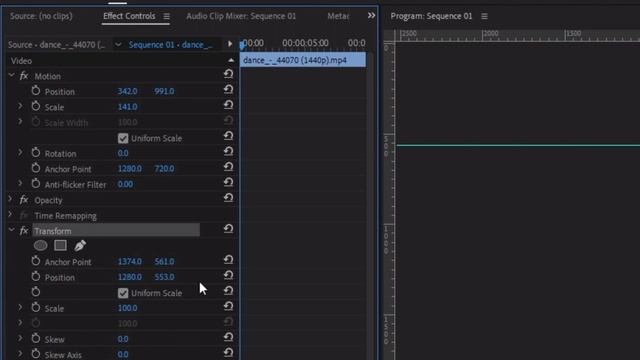This screenshot has width=640, height=360.
Task: Reset Motion Uniform Scale parameter
Action: click(x=229, y=136)
